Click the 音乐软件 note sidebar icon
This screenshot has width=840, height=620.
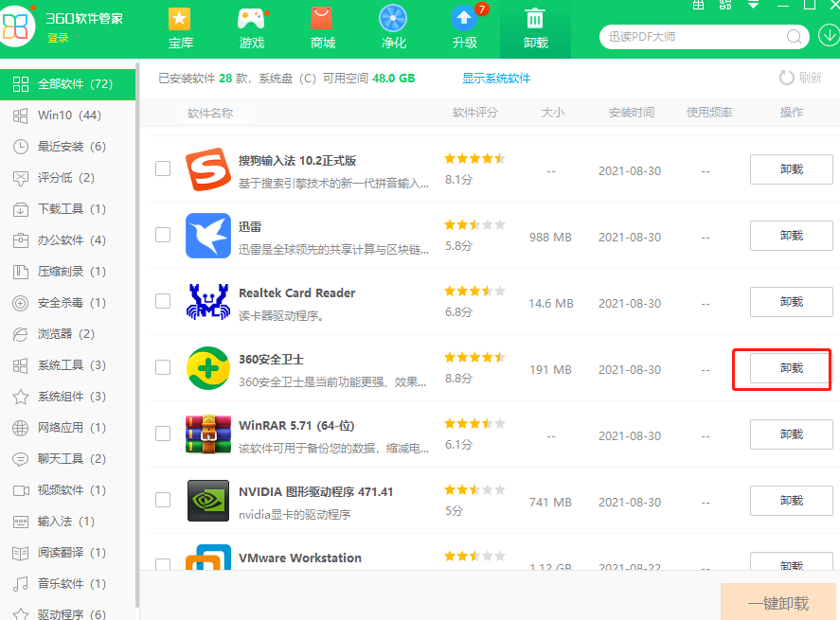(x=20, y=584)
